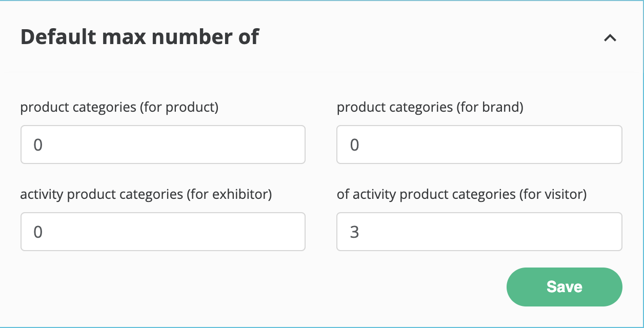Click the "Default max number of" heading
Screen dimensions: 644x328
139,37
